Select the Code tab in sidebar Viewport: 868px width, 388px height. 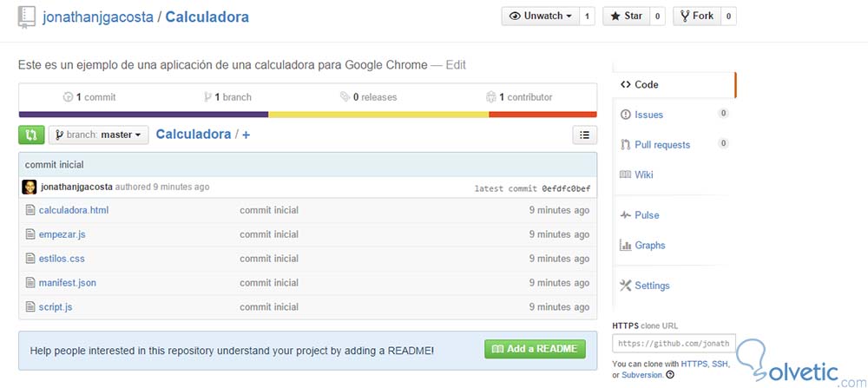(647, 85)
